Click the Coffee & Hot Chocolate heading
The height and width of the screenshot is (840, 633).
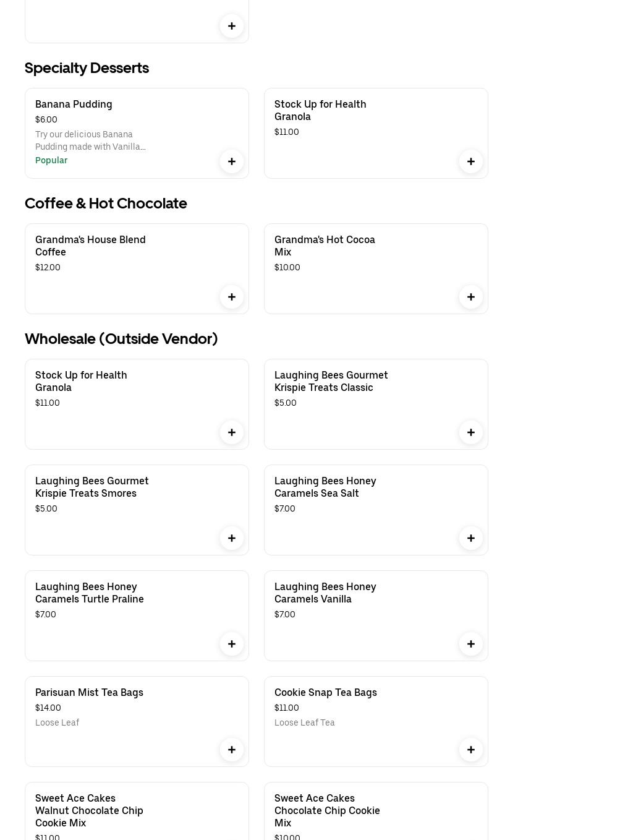106,203
